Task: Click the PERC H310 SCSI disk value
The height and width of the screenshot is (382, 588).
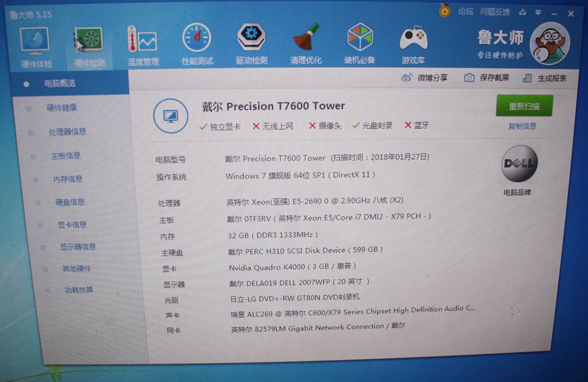Action: click(305, 250)
